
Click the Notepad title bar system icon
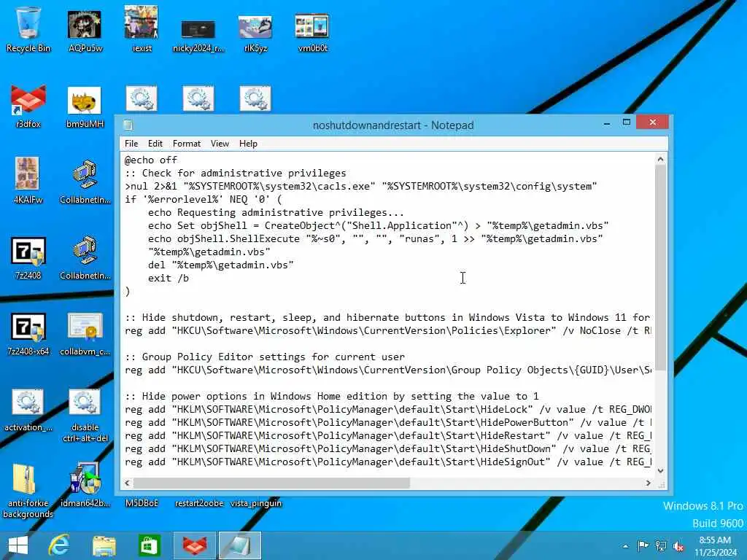[x=128, y=125]
